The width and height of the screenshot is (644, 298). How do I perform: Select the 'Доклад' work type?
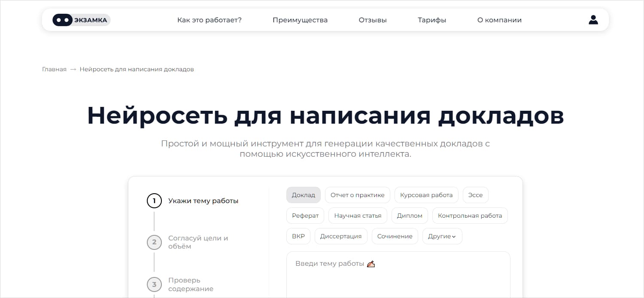pos(303,195)
